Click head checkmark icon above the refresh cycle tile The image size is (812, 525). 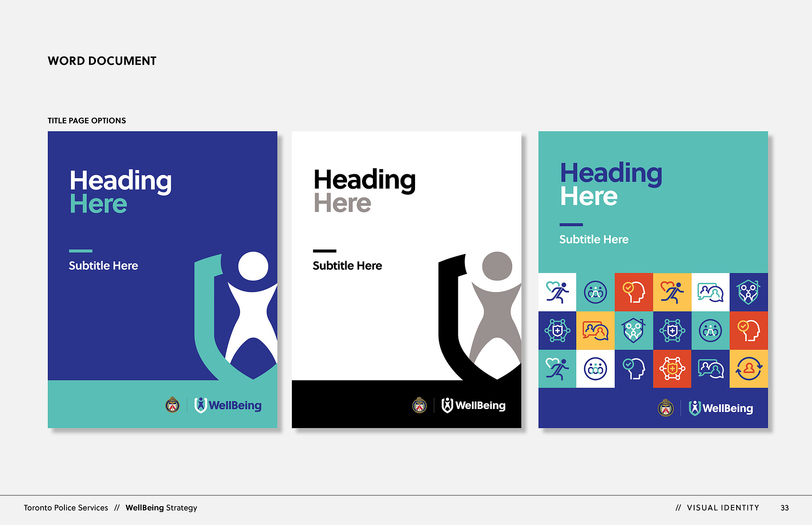point(748,331)
